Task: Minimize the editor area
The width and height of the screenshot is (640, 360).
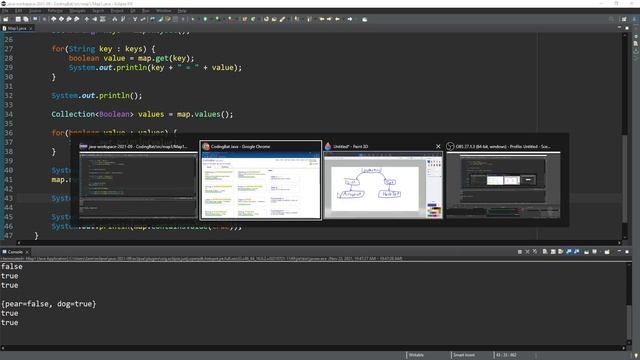Action: [x=619, y=27]
